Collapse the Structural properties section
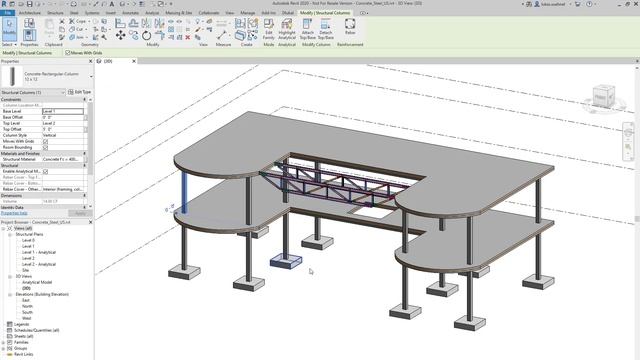 tap(85, 165)
